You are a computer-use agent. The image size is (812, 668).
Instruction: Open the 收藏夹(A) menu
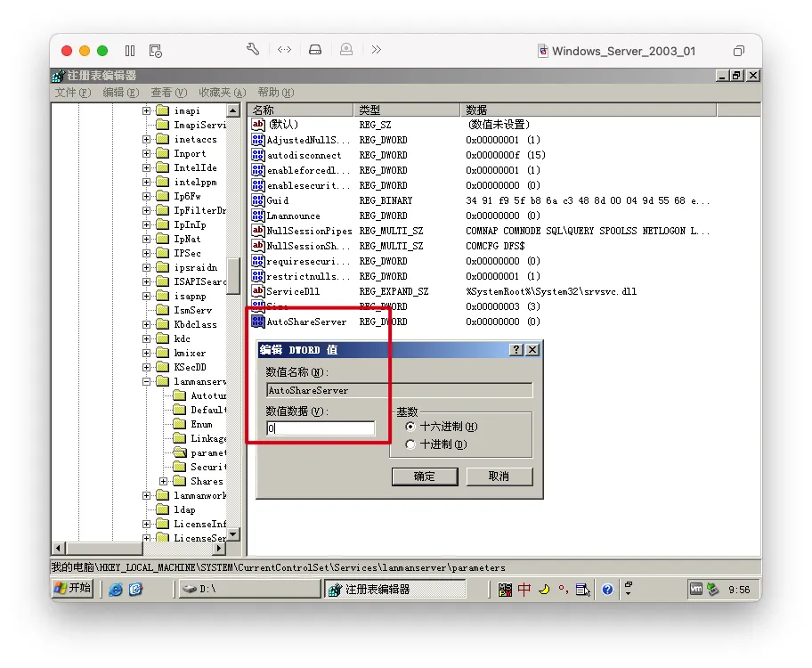(x=223, y=93)
